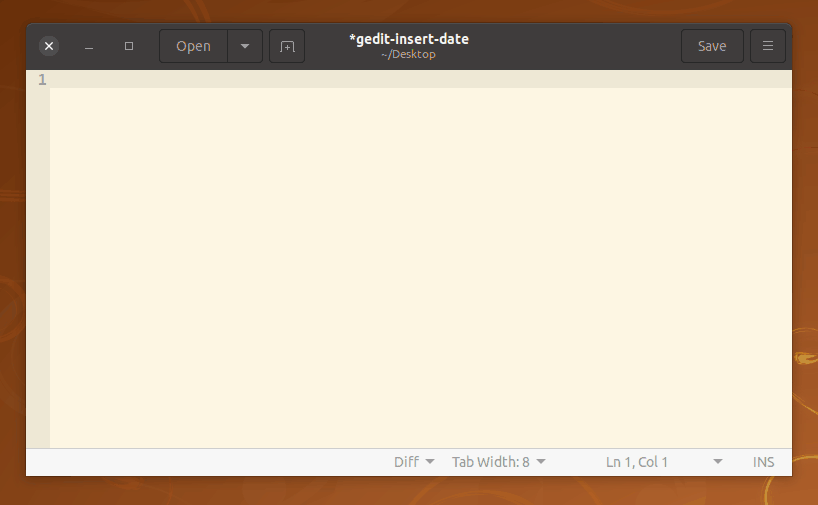Click the Open button
818x505 pixels.
(194, 46)
